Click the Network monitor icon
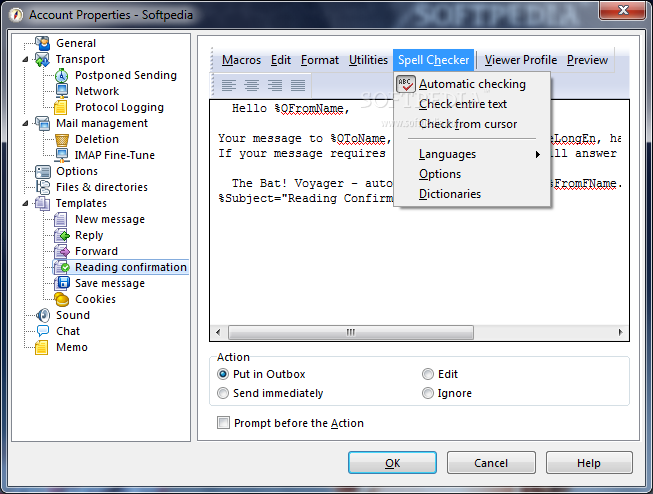 pos(62,91)
